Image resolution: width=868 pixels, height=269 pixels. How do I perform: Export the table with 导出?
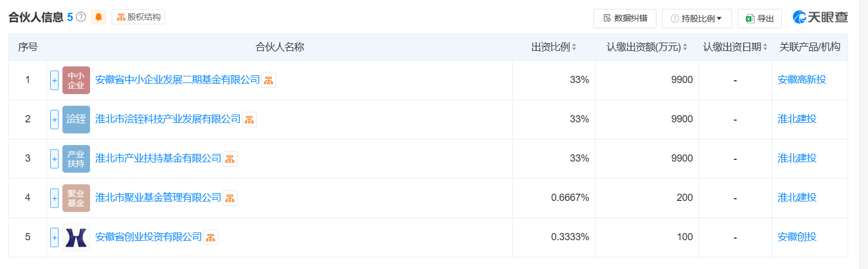(x=759, y=18)
